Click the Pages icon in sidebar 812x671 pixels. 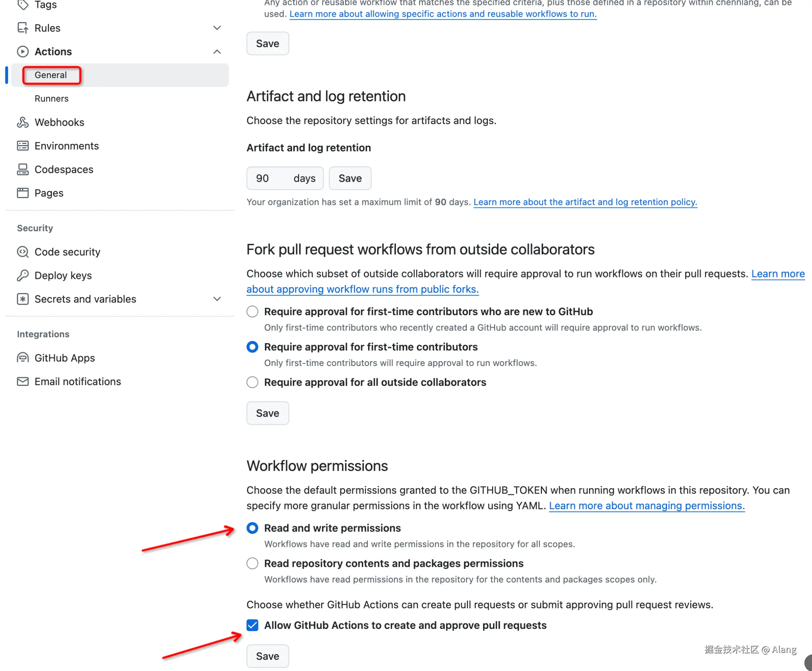pyautogui.click(x=22, y=193)
